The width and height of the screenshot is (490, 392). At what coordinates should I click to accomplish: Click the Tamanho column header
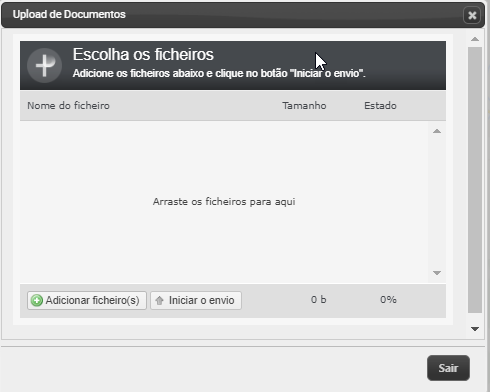tap(304, 106)
